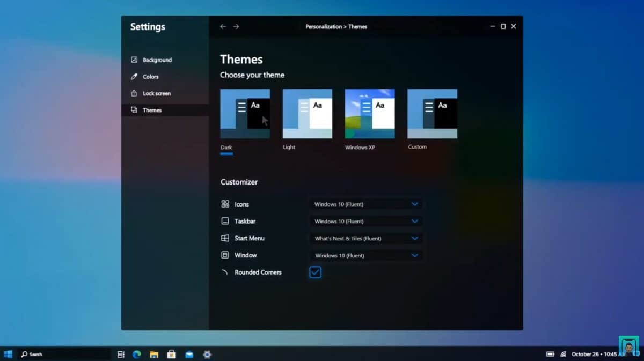This screenshot has height=361, width=644.
Task: Click the Taskbar icon in Customizer list
Action: (x=225, y=220)
